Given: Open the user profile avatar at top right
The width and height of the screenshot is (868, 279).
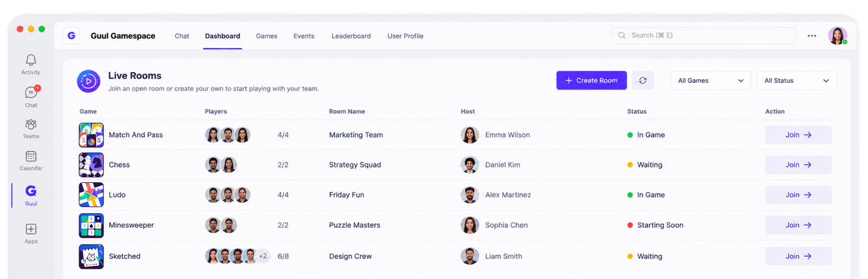Looking at the screenshot, I should tap(837, 36).
